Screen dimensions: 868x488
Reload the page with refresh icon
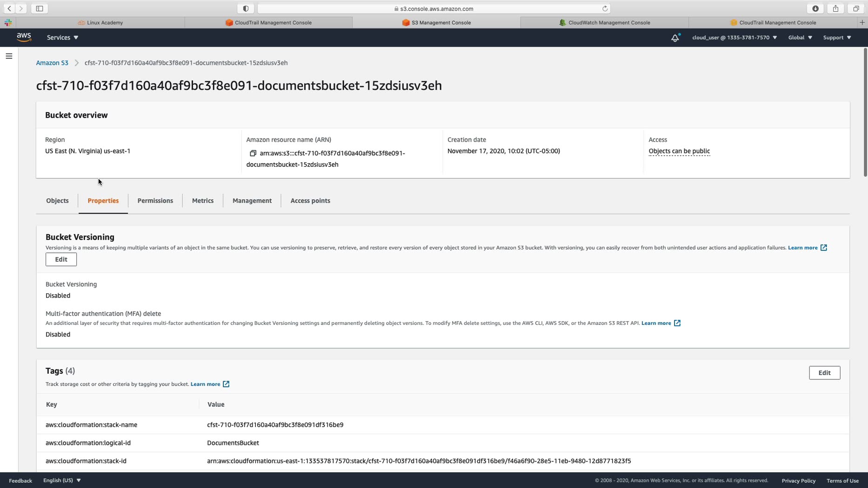605,8
